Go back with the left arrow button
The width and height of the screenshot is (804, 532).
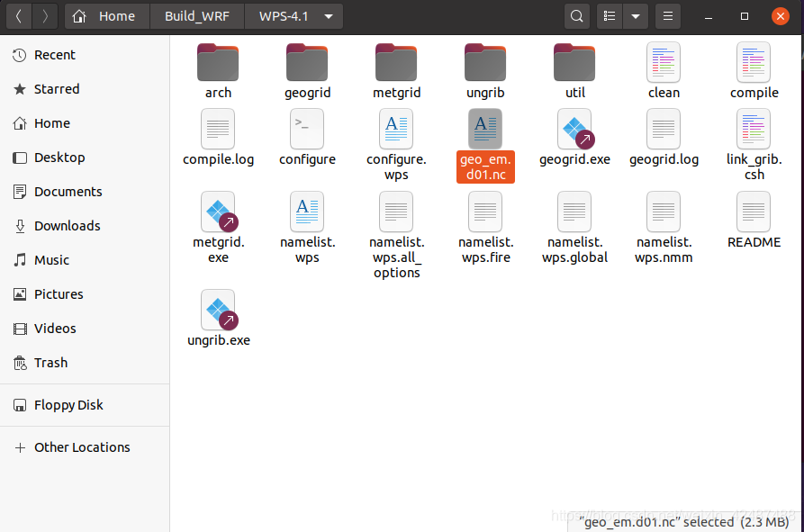[19, 16]
